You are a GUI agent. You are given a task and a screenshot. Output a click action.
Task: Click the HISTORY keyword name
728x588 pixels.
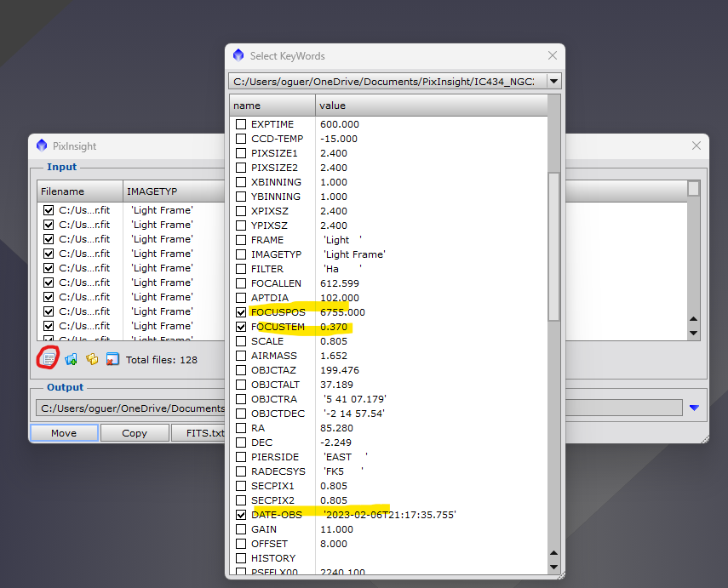point(273,558)
